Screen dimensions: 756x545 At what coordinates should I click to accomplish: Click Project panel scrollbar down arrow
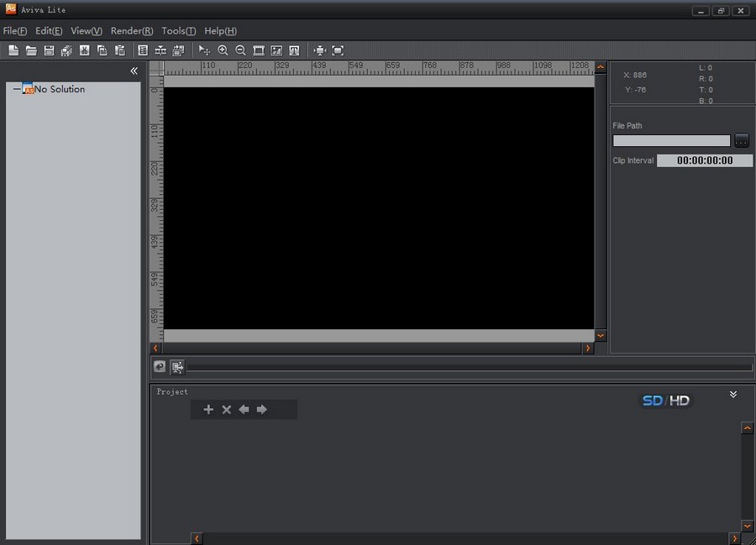click(747, 527)
